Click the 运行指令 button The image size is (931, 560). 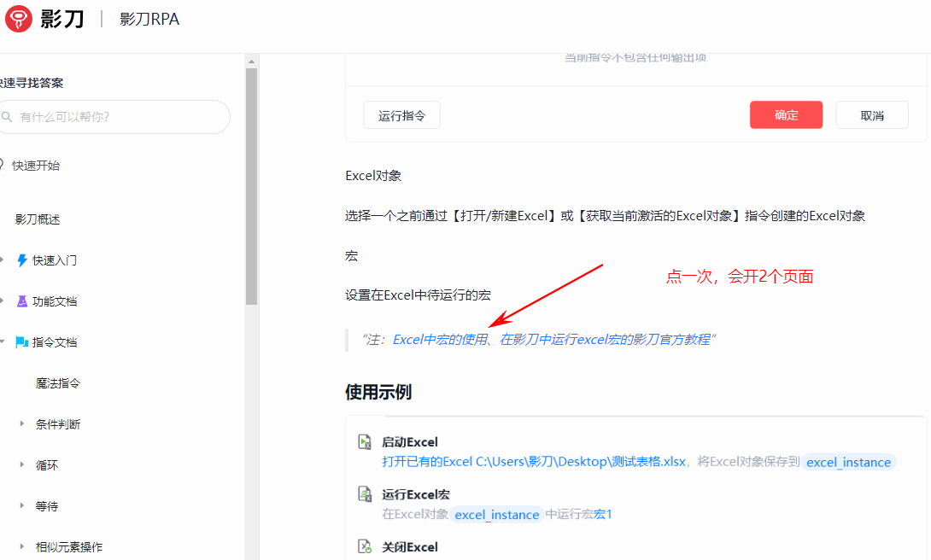tap(402, 115)
